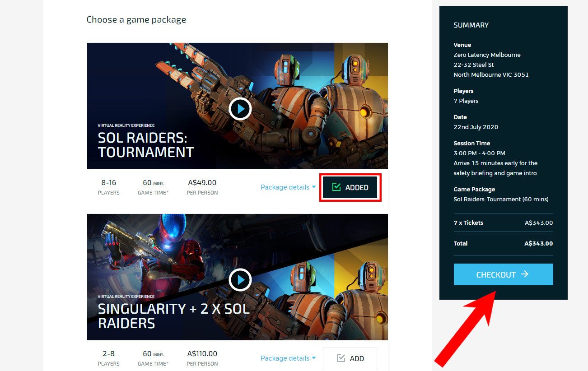Select the "7 x Tickets" line item

[468, 223]
